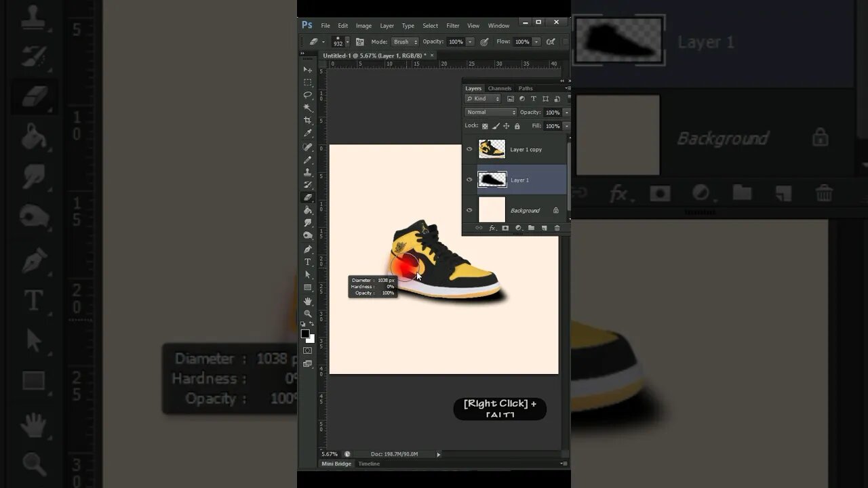Toggle Lock all padlock
Viewport: 868px width, 488px height.
[517, 126]
